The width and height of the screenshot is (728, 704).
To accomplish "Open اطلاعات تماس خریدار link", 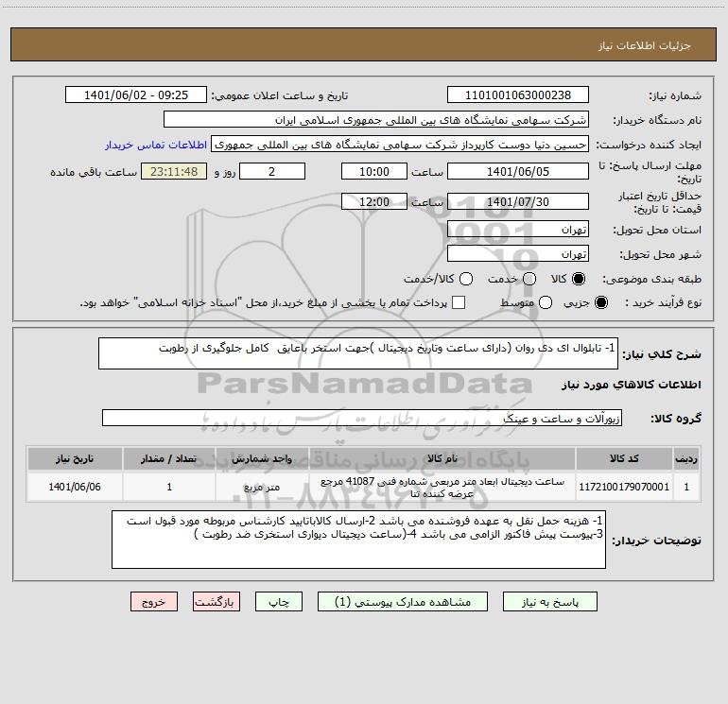I will [x=156, y=145].
